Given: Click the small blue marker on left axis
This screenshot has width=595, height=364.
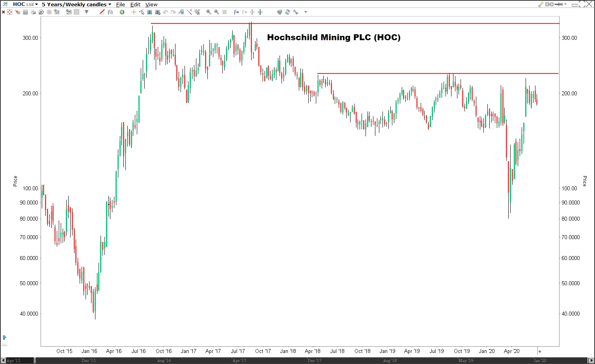Looking at the screenshot, I should (4, 338).
